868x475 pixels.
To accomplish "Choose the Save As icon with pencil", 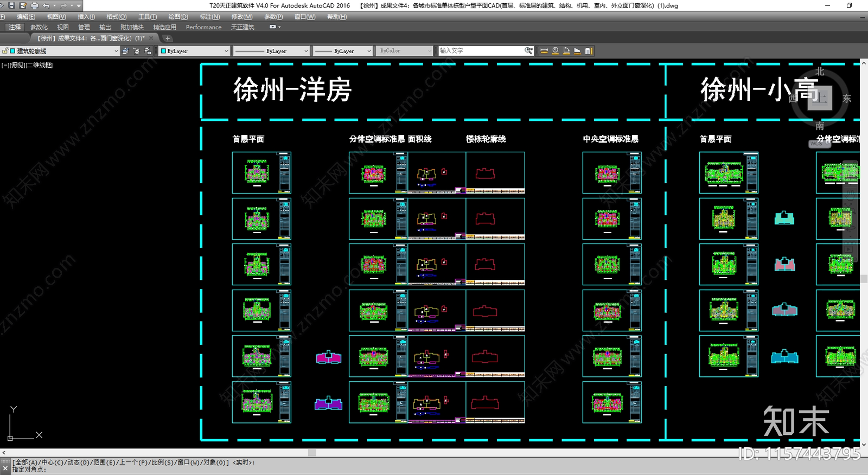I will (23, 5).
